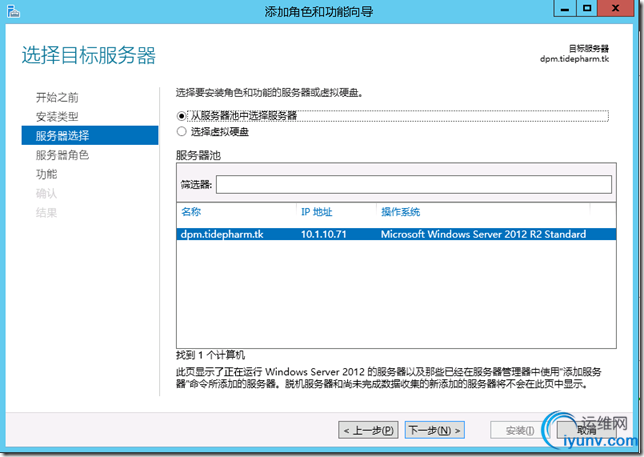Open the 开始之前 step
The width and height of the screenshot is (644, 457).
(x=57, y=97)
